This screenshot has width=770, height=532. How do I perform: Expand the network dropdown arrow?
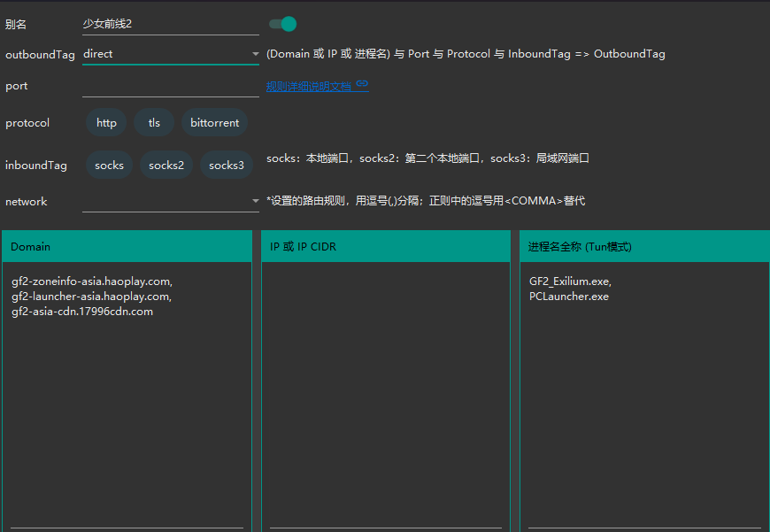tap(256, 201)
